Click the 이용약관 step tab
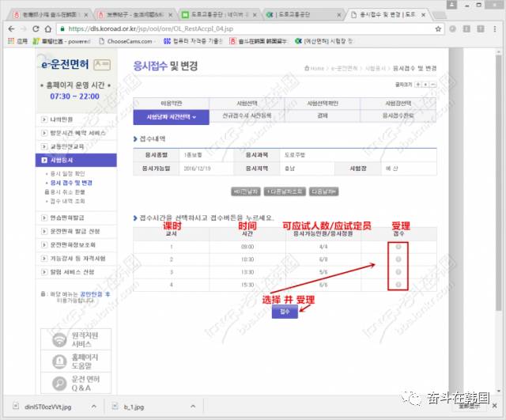The width and height of the screenshot is (506, 420). [171, 104]
